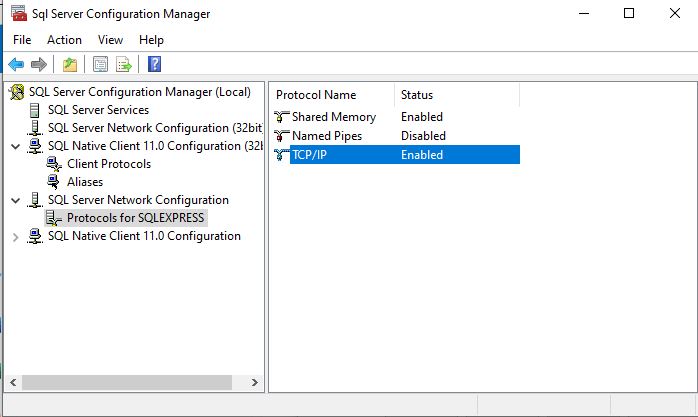Select SQL Server Services in the tree

(x=98, y=110)
